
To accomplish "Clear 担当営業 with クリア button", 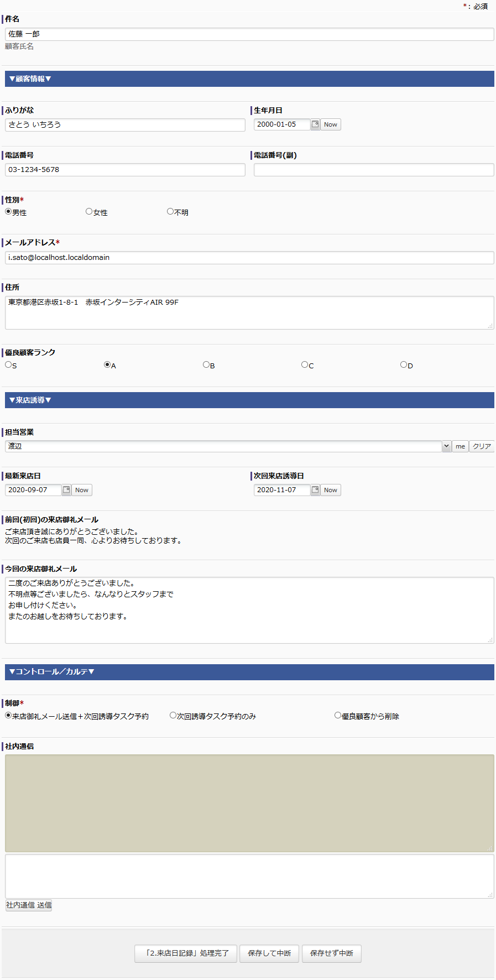I will [x=482, y=446].
